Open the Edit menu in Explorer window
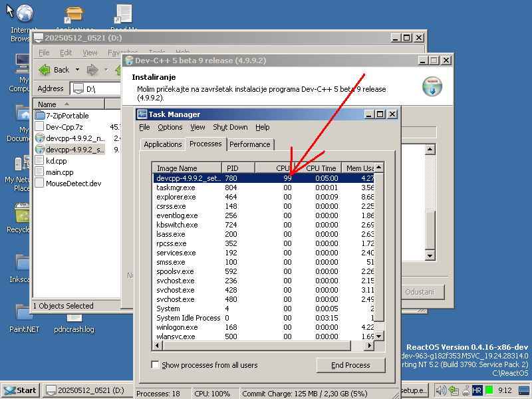The image size is (532, 399). click(66, 53)
